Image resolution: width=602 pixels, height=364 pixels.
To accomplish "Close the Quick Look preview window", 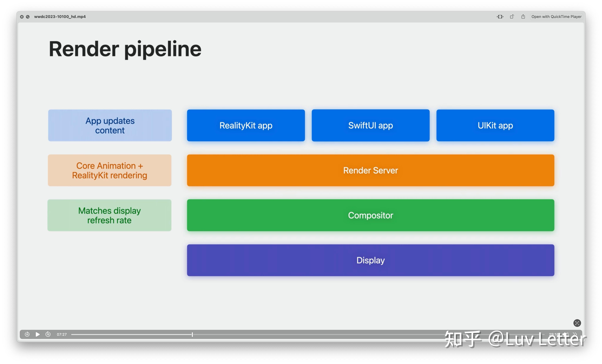I will tap(22, 17).
